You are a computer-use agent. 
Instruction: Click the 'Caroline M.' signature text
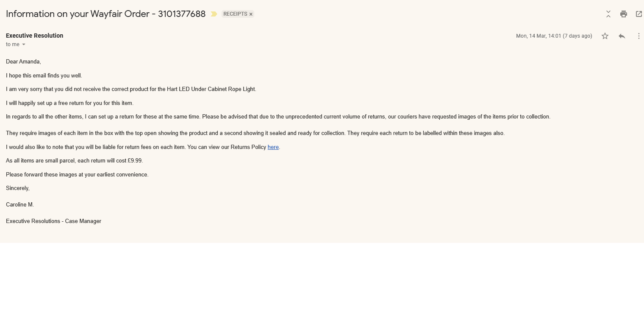19,204
